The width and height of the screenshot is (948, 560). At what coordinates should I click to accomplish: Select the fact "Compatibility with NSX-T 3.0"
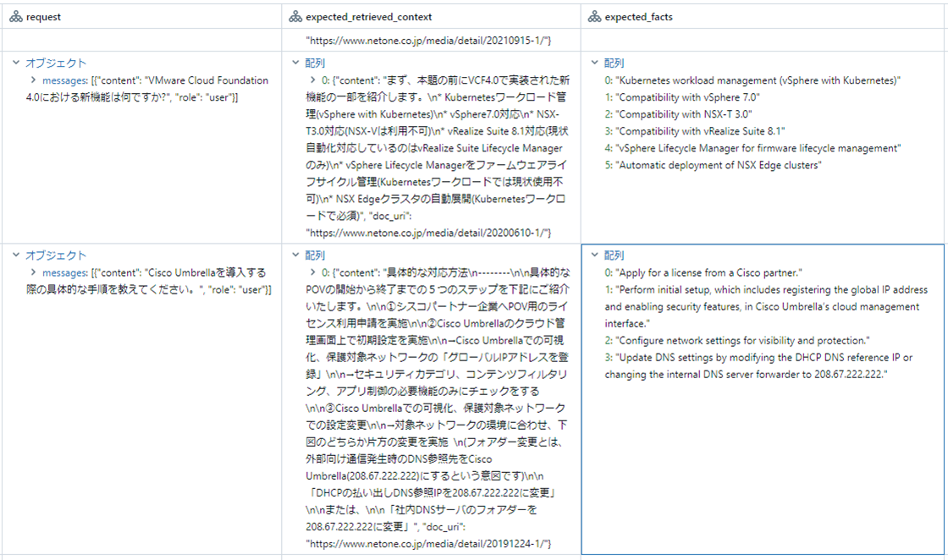point(684,114)
